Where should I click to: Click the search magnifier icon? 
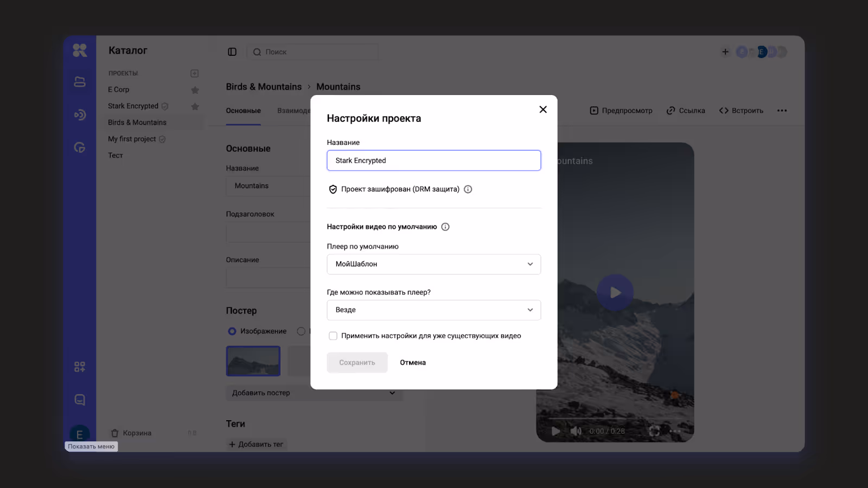tap(257, 52)
